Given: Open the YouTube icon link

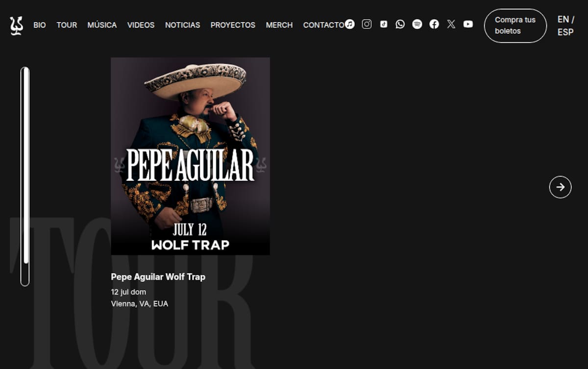Looking at the screenshot, I should (x=468, y=24).
